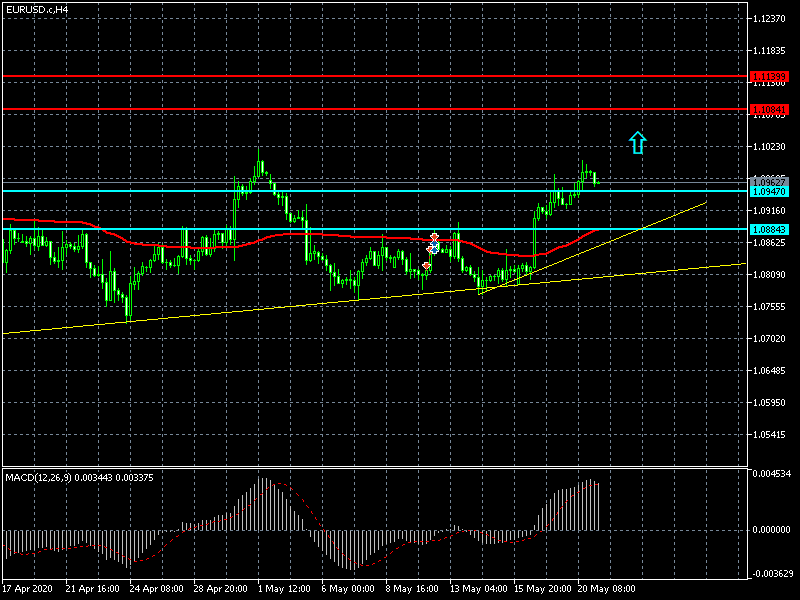Select the lowest red trade marker near 1.0809
Viewport: 800px width, 600px height.
pyautogui.click(x=427, y=267)
